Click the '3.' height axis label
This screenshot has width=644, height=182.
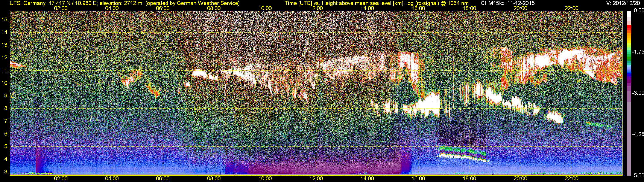[x=6, y=172]
